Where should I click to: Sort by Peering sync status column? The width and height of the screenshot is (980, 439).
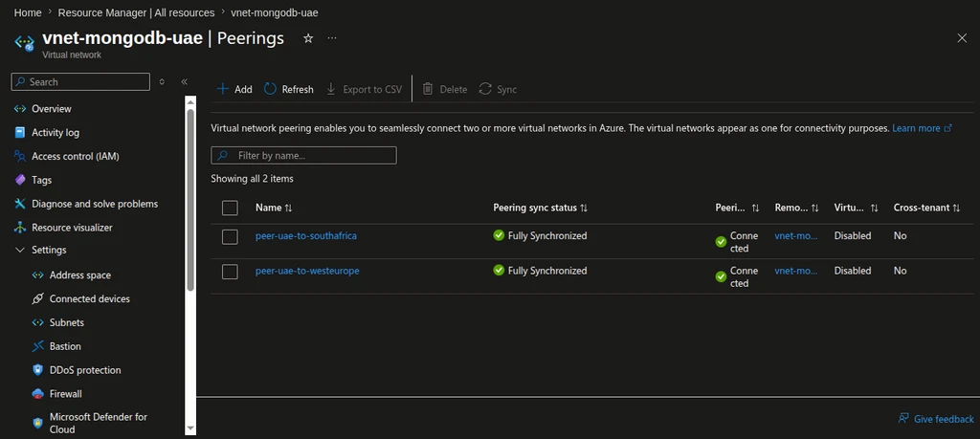click(x=540, y=208)
